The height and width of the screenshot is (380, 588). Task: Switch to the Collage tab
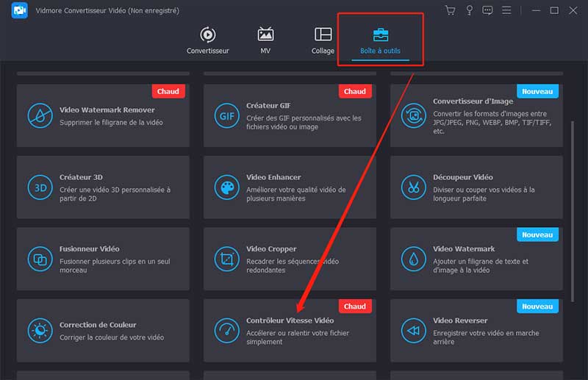tap(323, 40)
